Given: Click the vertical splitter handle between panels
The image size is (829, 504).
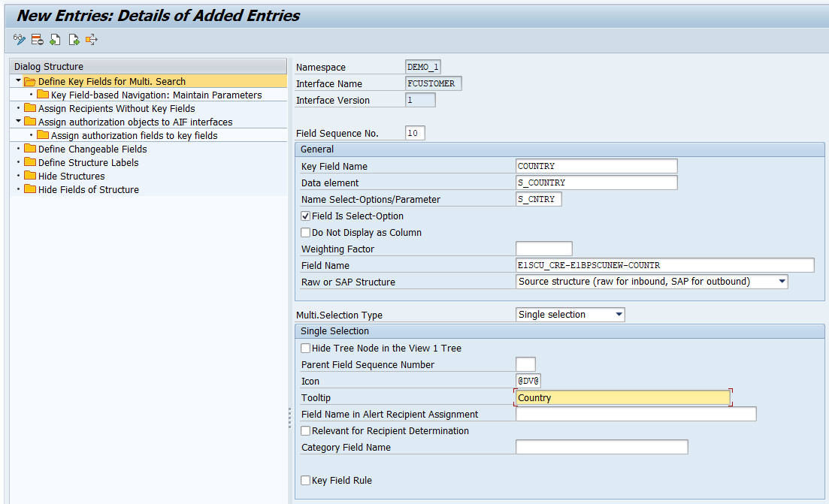Looking at the screenshot, I should click(289, 418).
